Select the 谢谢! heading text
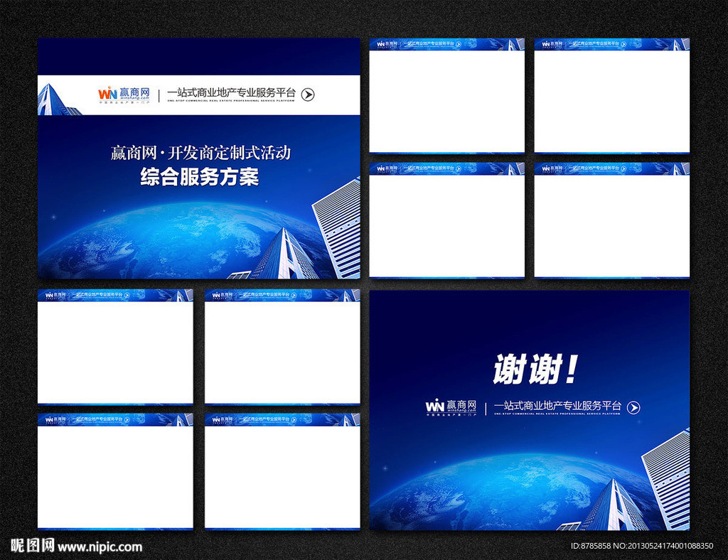This screenshot has height=560, width=728. (535, 370)
